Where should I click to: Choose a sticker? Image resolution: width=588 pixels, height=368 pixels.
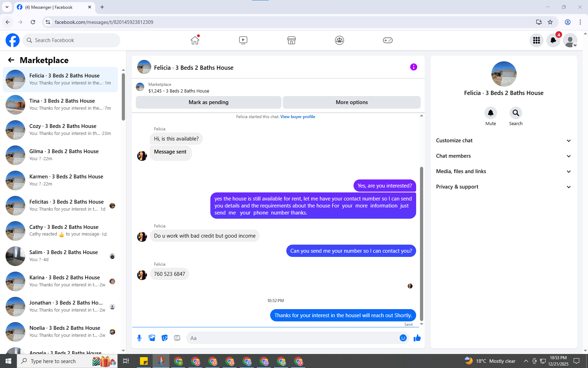point(164,338)
